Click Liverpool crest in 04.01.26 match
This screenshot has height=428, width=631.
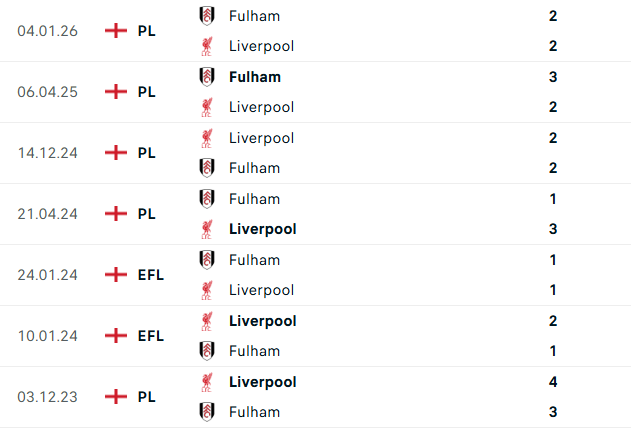click(x=207, y=46)
